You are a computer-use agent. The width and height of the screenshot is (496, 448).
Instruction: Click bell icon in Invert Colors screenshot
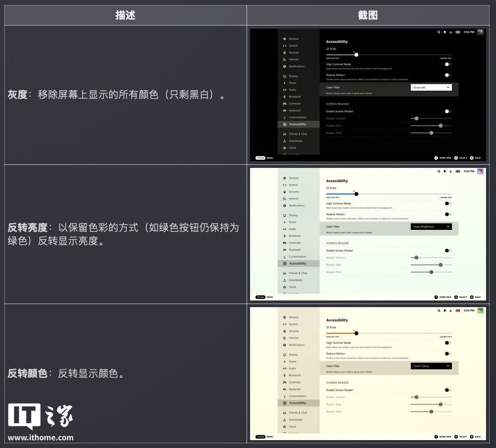point(445,311)
